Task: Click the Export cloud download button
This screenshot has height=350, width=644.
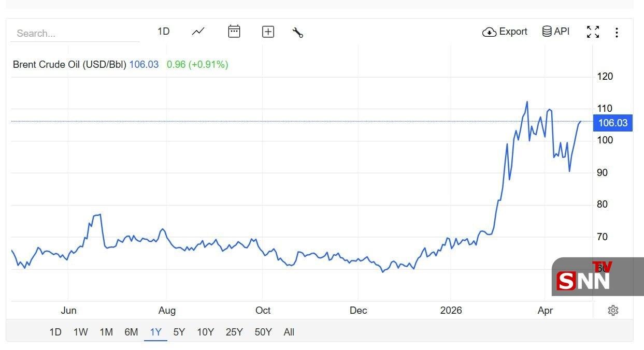Action: click(505, 32)
